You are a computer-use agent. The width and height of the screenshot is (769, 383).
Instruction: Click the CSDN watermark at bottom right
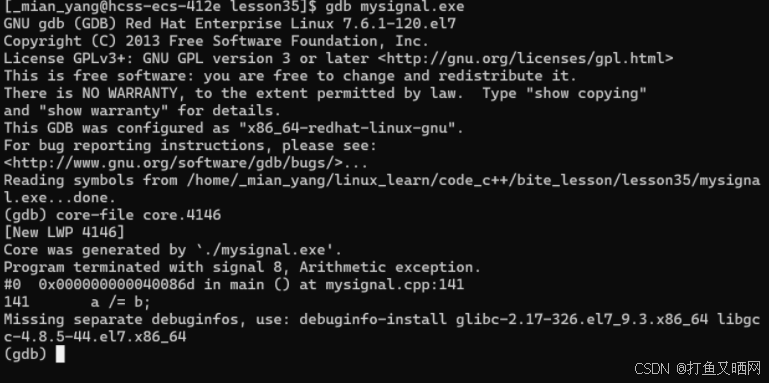point(697,368)
